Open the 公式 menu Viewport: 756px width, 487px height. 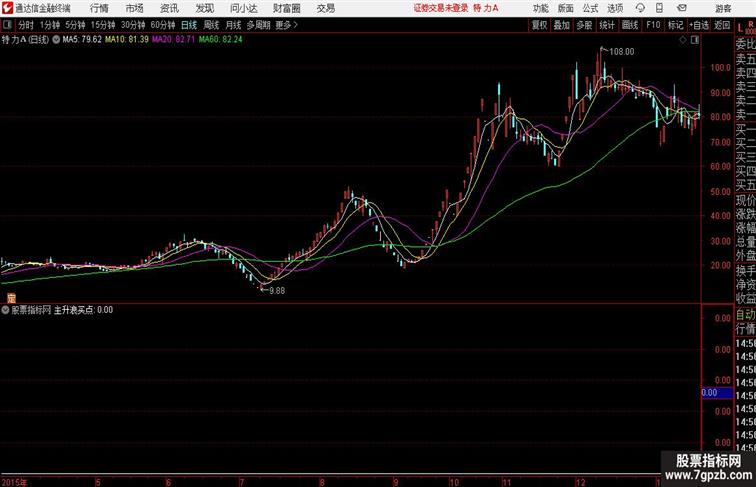click(590, 8)
